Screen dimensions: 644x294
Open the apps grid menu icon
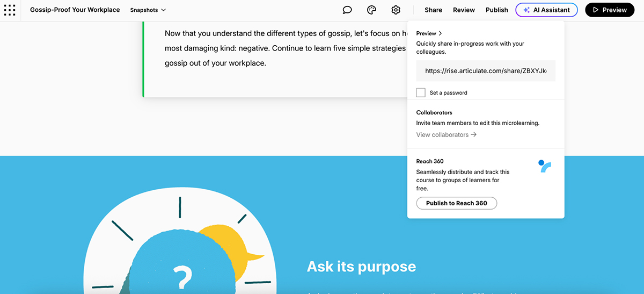(10, 10)
